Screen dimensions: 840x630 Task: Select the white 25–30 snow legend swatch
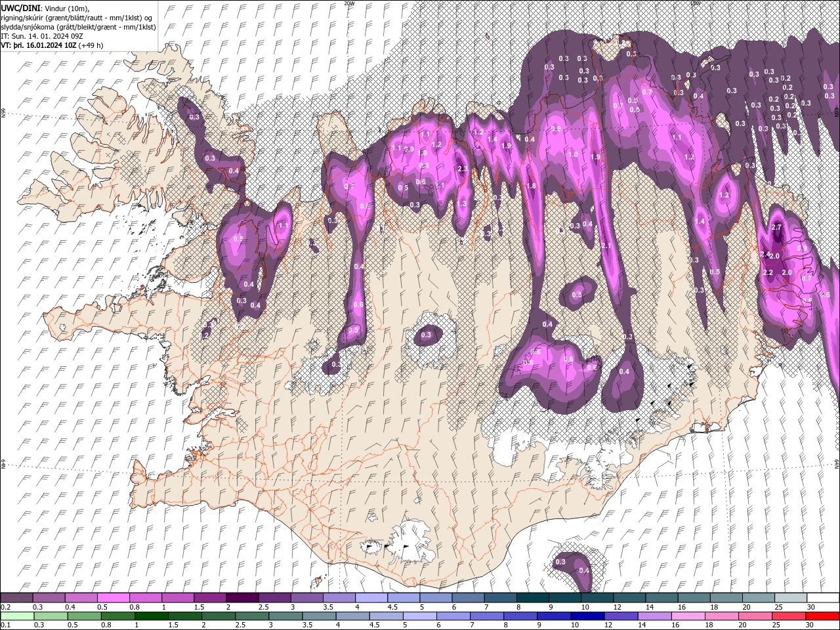tap(791, 598)
